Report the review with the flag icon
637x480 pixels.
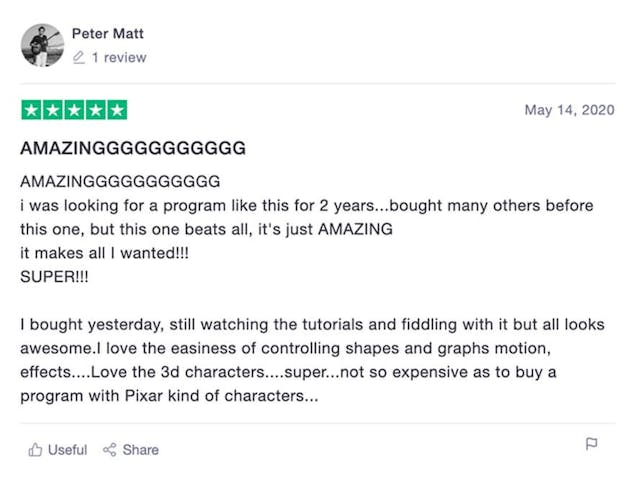point(592,444)
